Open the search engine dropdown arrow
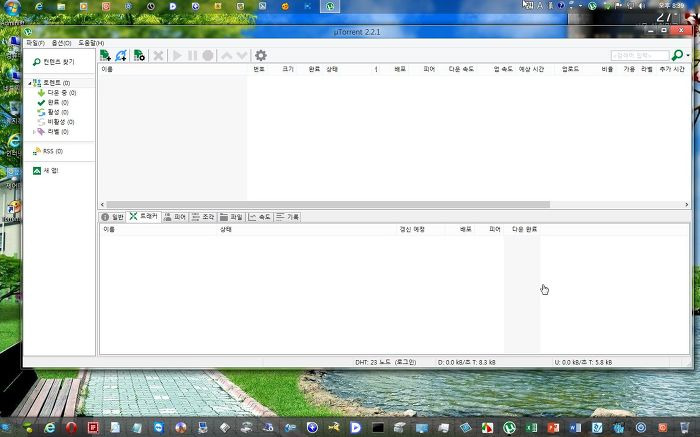This screenshot has width=700, height=437. coord(688,55)
